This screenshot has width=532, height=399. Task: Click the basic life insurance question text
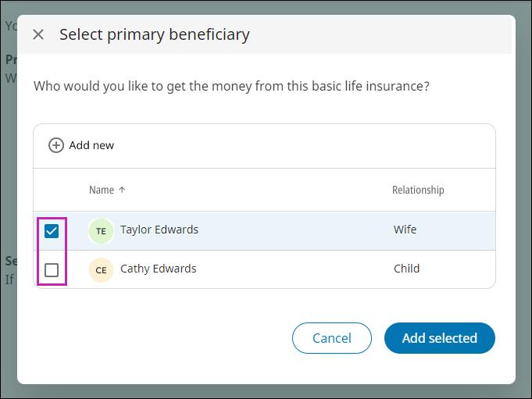231,86
